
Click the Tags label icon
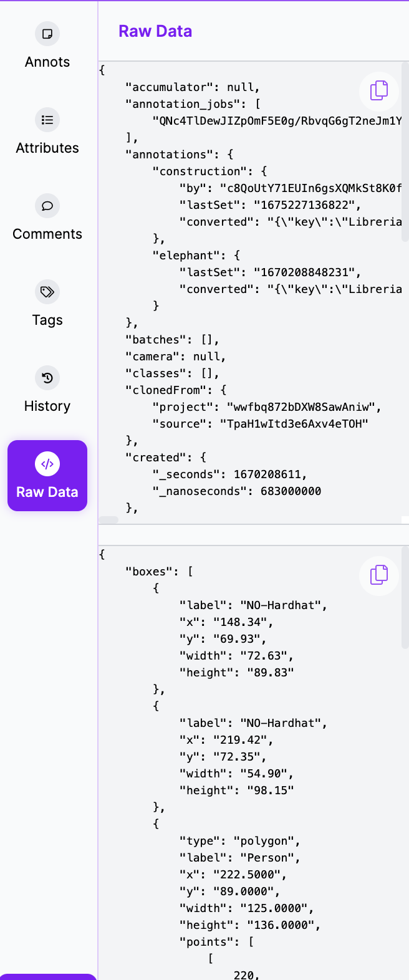pyautogui.click(x=47, y=292)
